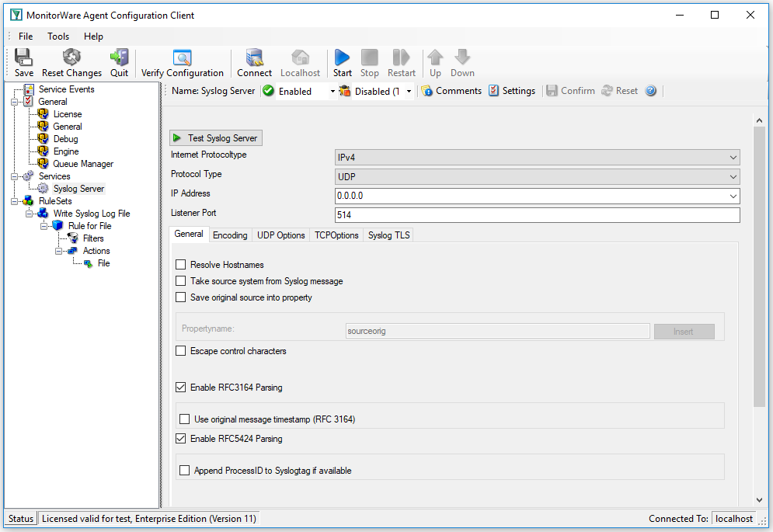
Task: Enable Resolve Hostnames checkbox
Action: pyautogui.click(x=181, y=265)
